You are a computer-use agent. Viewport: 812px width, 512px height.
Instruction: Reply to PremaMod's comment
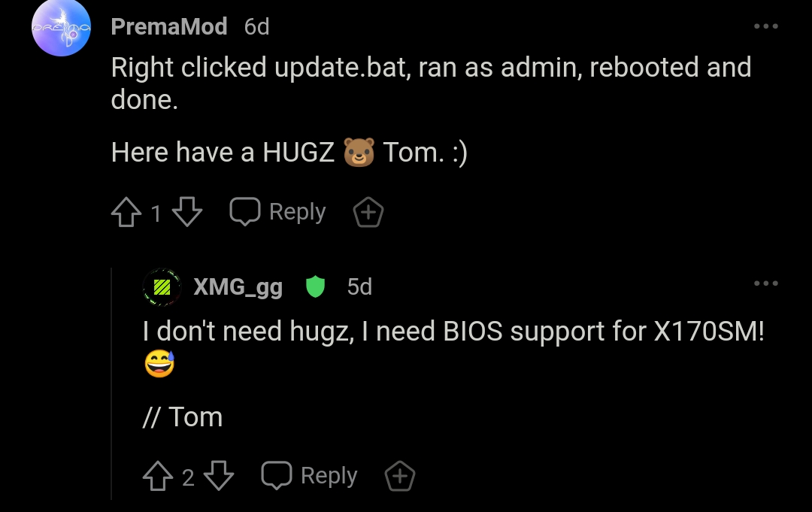pos(278,213)
